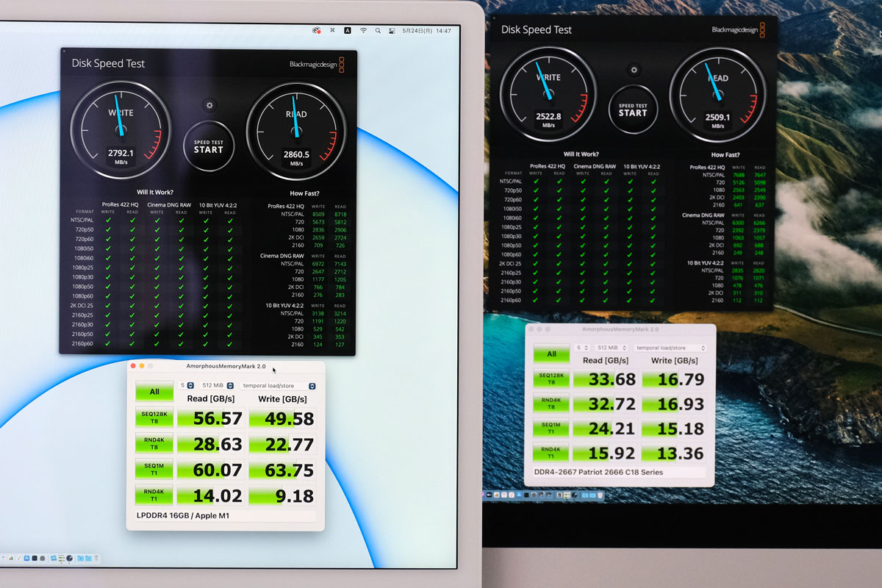Click the 14.02 RND4K T1 read result

click(211, 495)
